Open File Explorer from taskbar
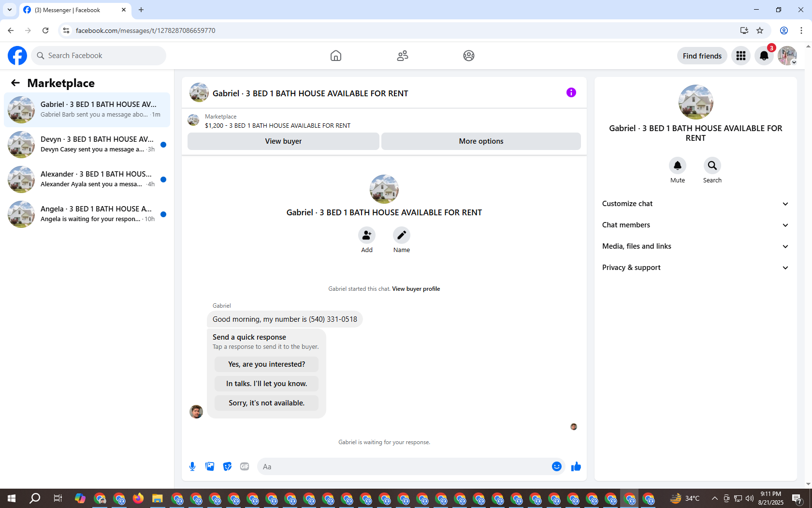812x508 pixels. [x=157, y=498]
